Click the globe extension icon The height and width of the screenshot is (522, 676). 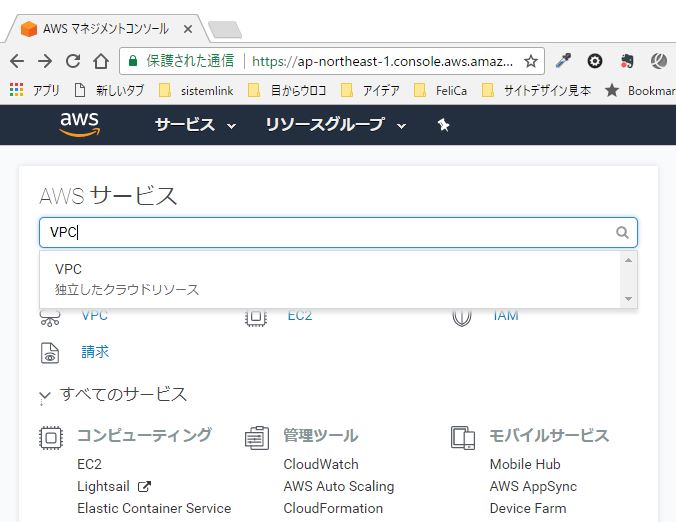(659, 61)
